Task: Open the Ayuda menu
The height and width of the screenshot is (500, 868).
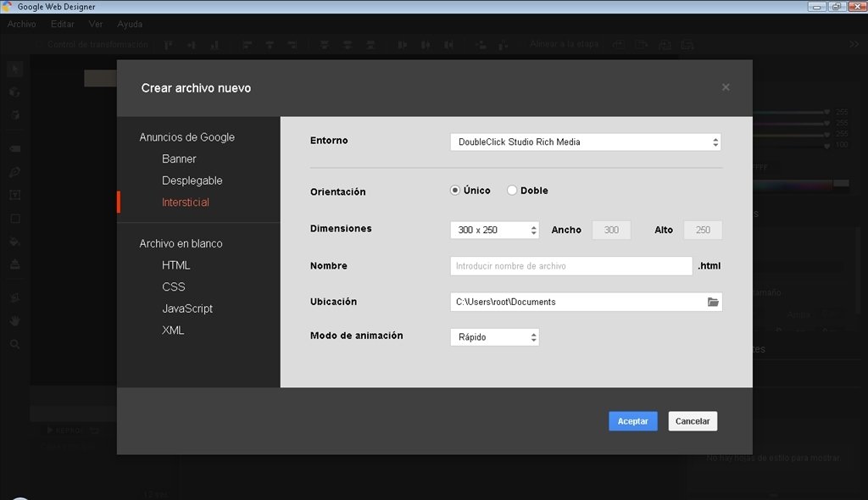Action: (130, 24)
